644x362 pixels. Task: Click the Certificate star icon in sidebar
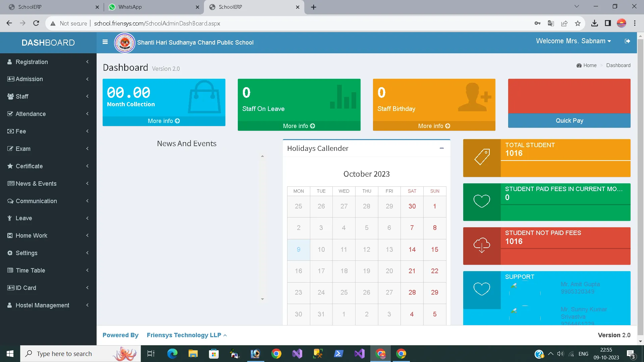click(x=10, y=166)
